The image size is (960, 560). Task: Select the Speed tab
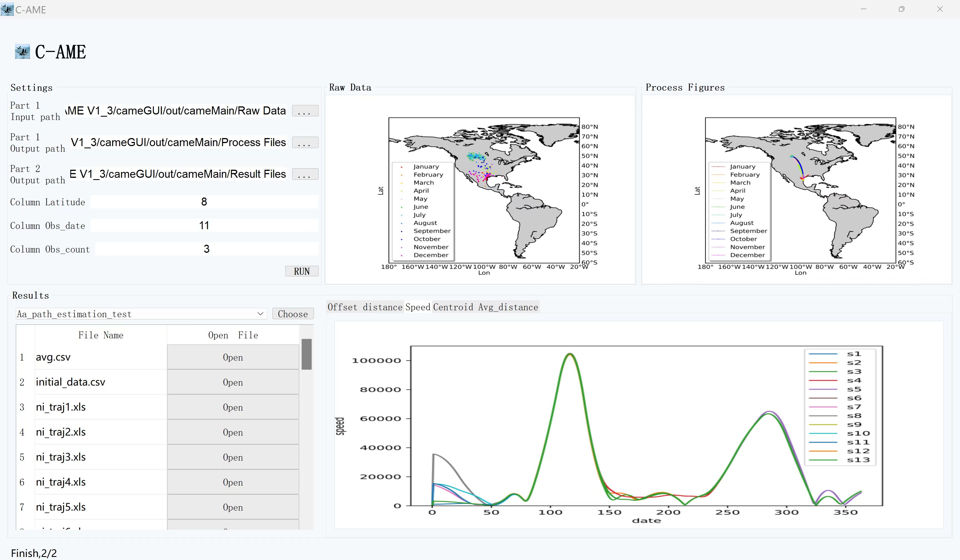pyautogui.click(x=417, y=307)
